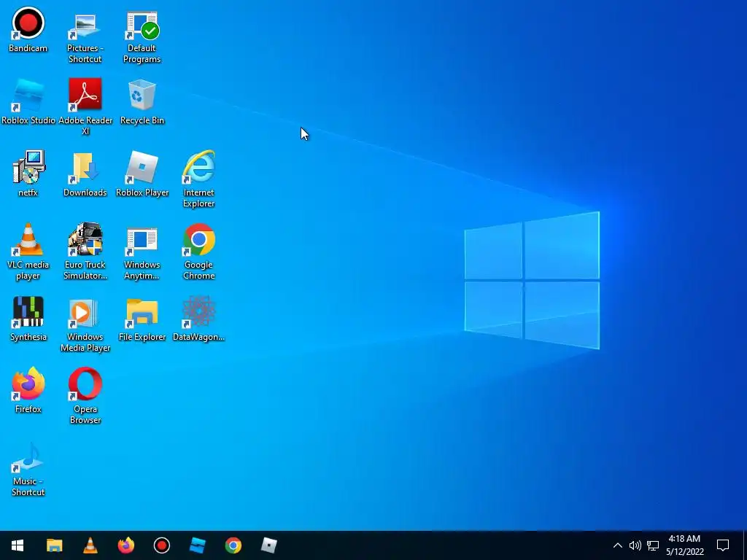Select the Recycle Bin icon

click(x=142, y=102)
